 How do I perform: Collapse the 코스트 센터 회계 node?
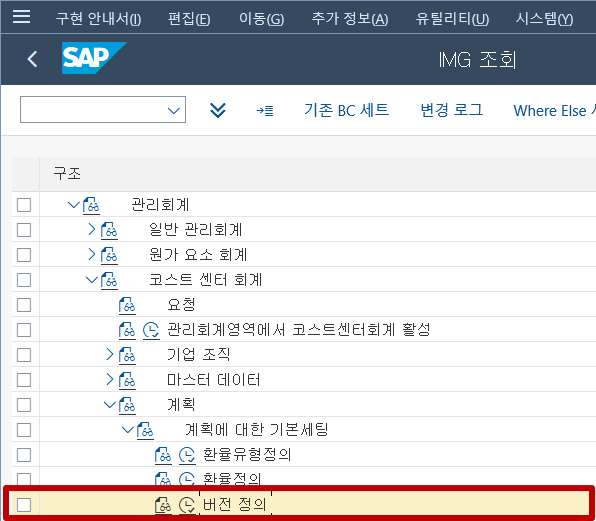(92, 280)
